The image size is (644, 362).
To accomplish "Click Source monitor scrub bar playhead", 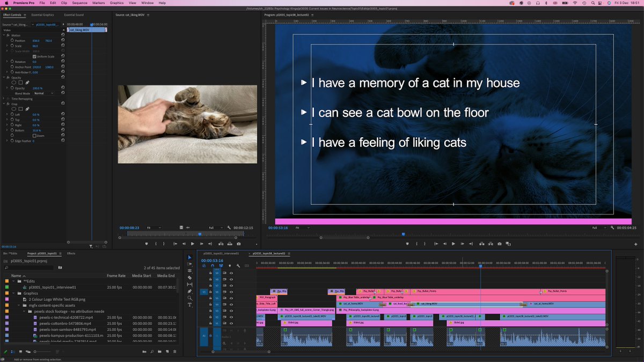I will [200, 234].
